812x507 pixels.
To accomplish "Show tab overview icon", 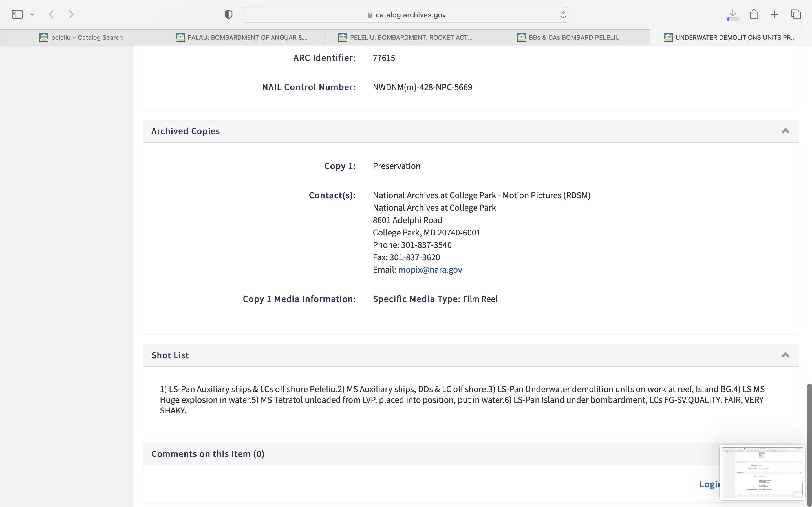I will coord(796,14).
